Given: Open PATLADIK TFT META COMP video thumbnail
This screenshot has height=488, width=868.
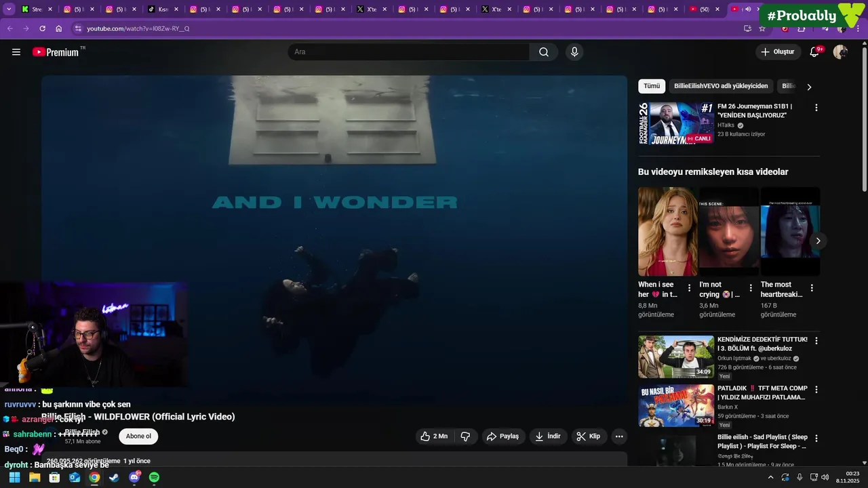Looking at the screenshot, I should 676,405.
